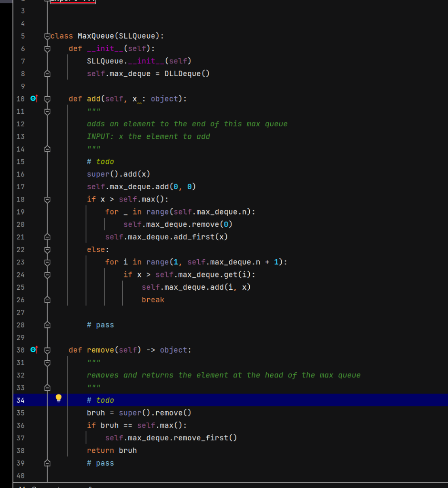Click line number 34 to select the line
Image resolution: width=448 pixels, height=488 pixels.
coord(20,400)
